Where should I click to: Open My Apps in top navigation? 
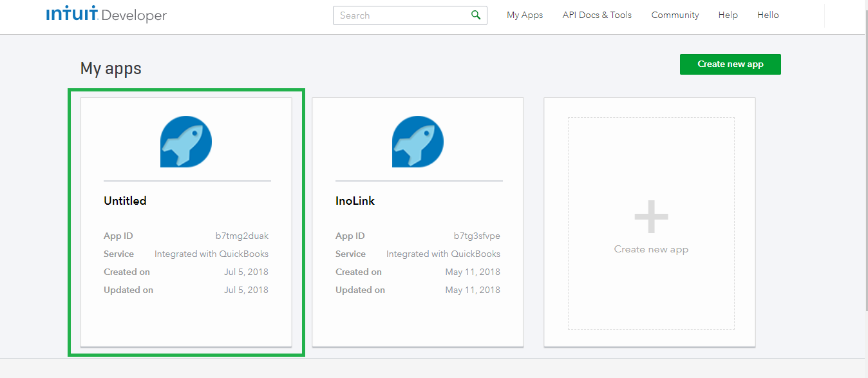[x=525, y=15]
